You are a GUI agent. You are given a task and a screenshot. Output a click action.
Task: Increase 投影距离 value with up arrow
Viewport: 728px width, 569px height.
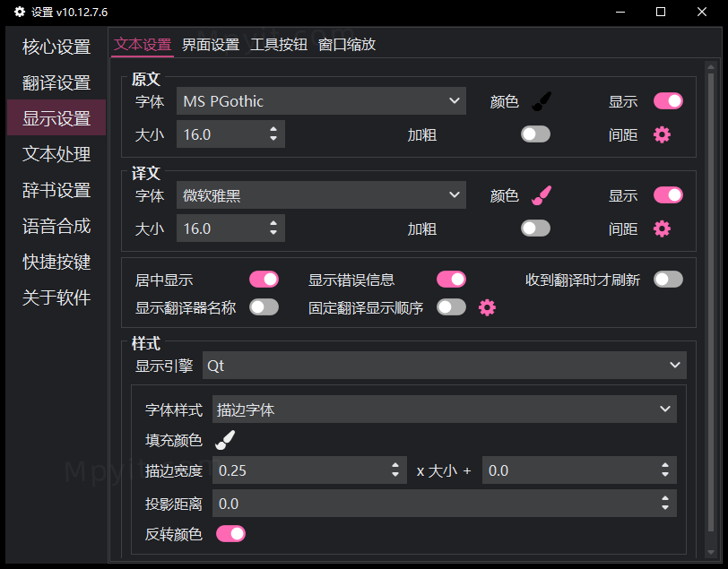point(665,498)
